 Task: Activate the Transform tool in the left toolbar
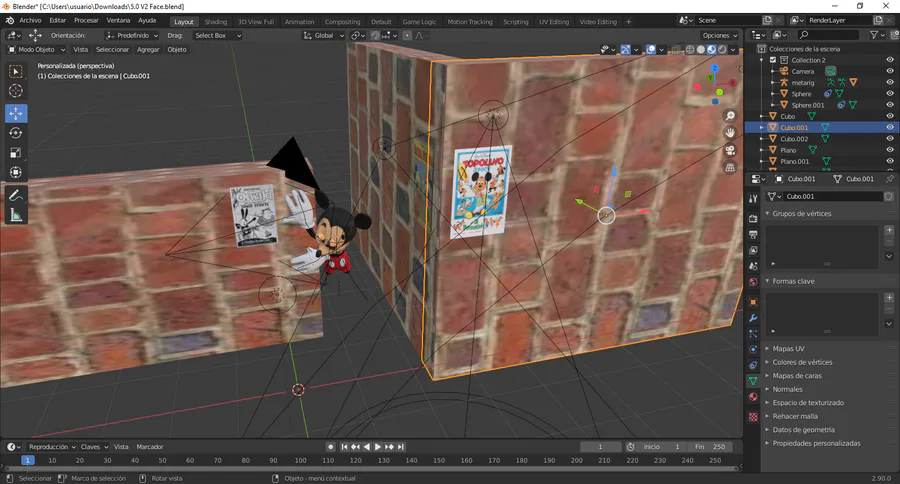(x=15, y=172)
